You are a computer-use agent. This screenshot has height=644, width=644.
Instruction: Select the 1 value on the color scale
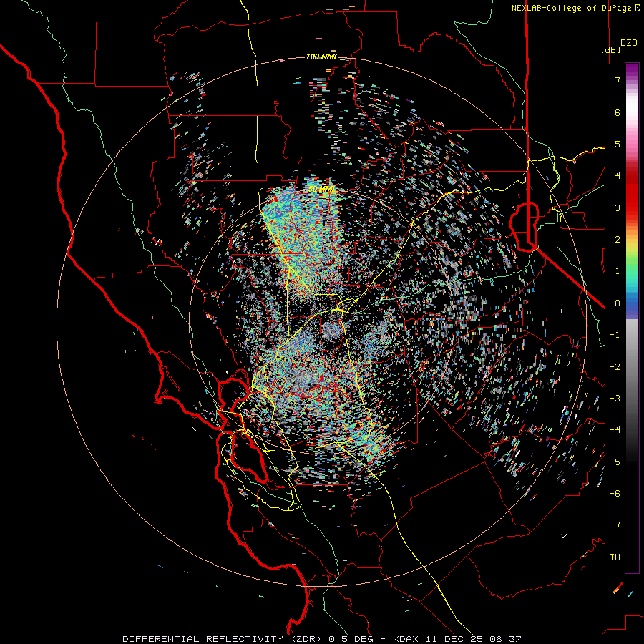click(618, 271)
